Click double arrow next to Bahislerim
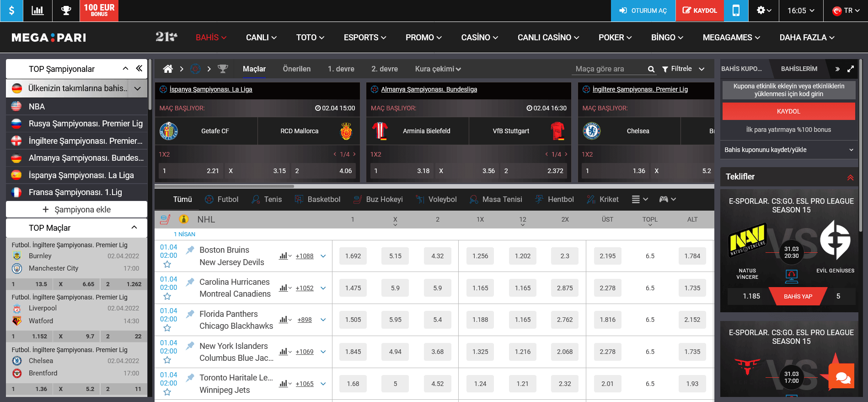 [837, 69]
